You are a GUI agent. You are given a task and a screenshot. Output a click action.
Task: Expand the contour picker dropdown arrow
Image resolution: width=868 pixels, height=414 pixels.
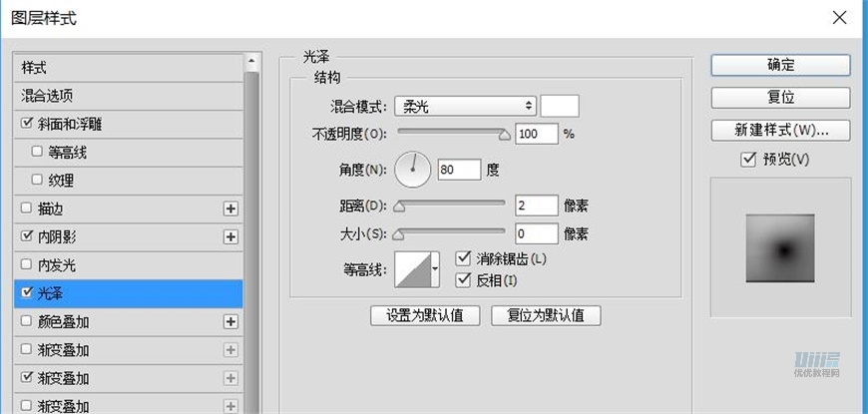(x=435, y=267)
